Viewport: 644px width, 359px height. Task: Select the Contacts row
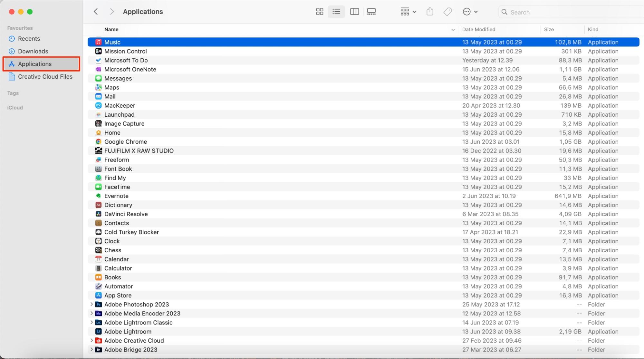[363, 223]
